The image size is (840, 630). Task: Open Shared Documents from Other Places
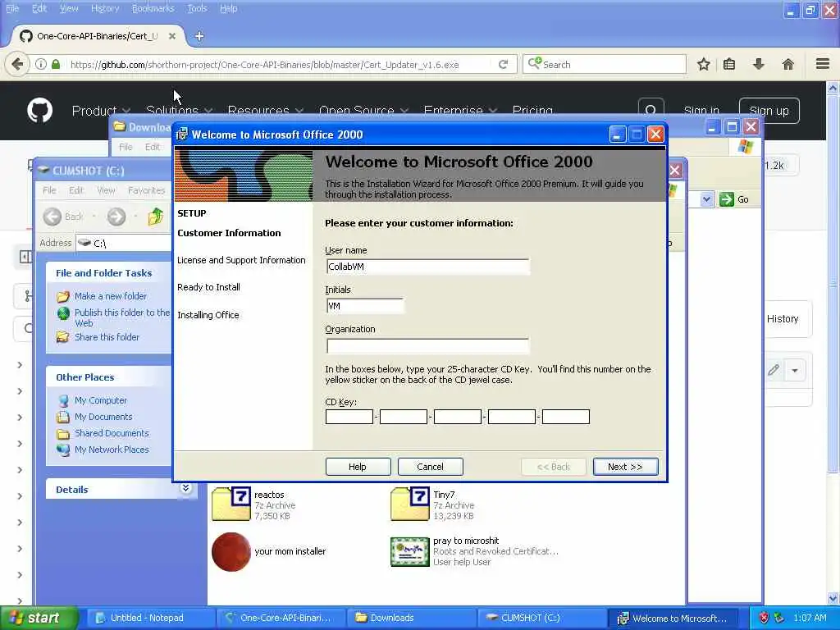click(x=112, y=433)
